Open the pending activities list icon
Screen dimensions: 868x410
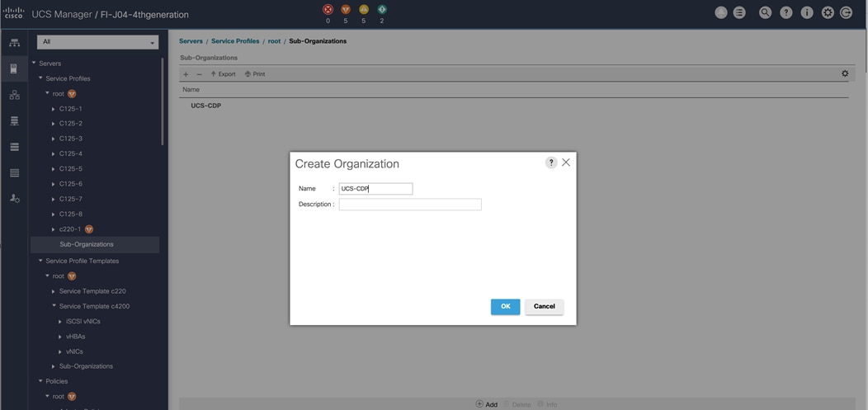[x=739, y=12]
